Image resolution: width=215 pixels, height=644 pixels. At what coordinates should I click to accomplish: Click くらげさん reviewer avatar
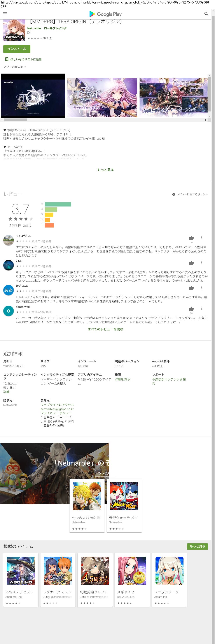pos(9,240)
